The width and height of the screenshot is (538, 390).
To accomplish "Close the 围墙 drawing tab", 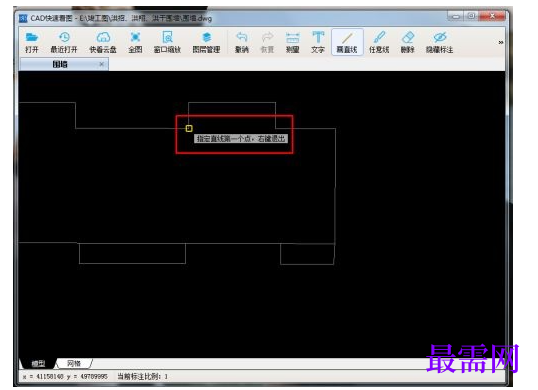I will point(102,64).
